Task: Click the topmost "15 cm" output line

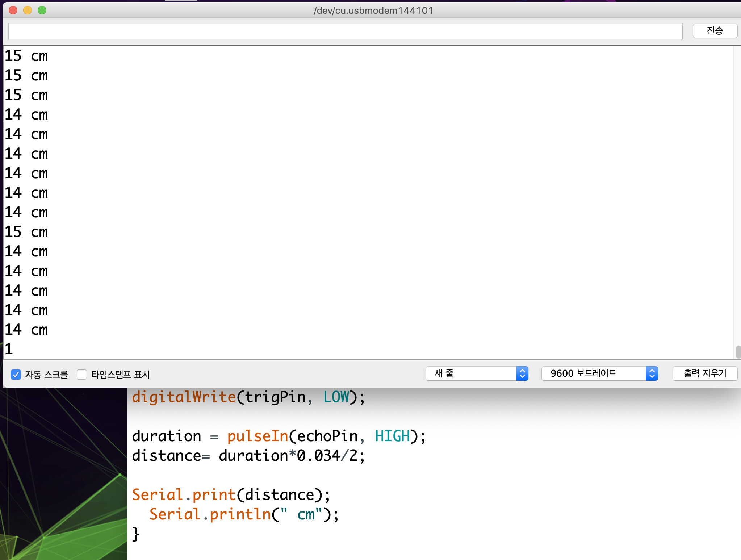Action: tap(26, 56)
